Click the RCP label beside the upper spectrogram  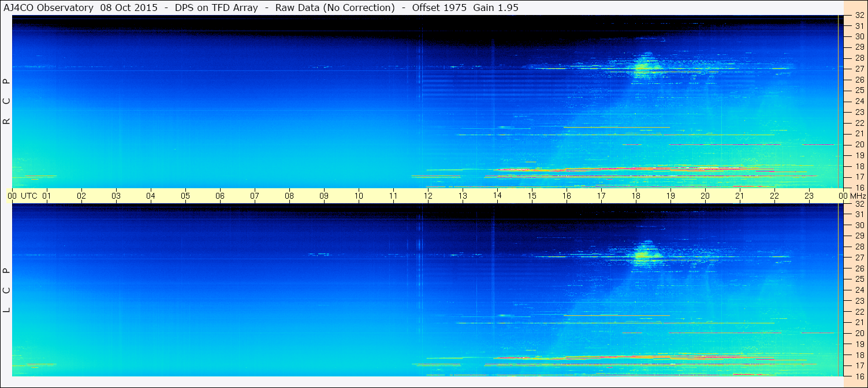click(x=7, y=102)
